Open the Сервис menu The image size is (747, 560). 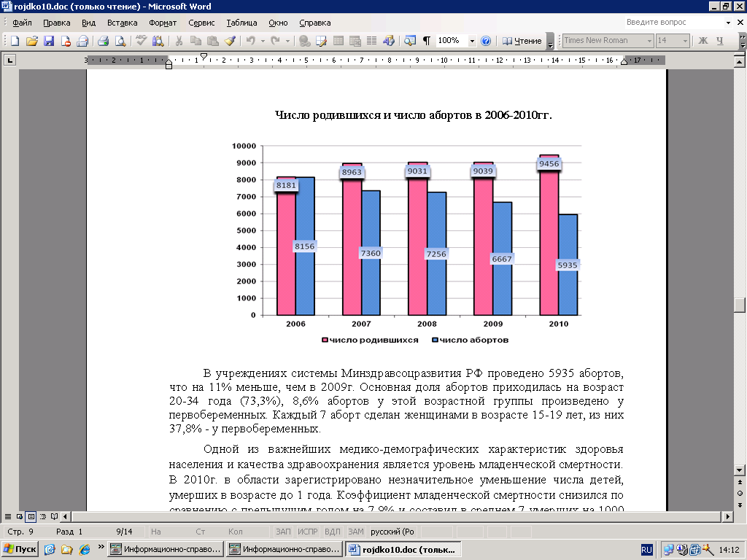coord(201,23)
